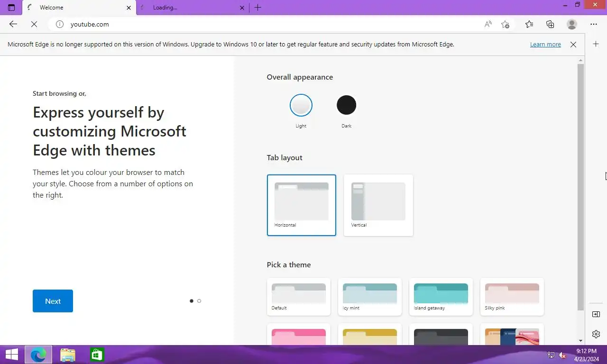Open the Windows Start button
The image size is (607, 364).
pyautogui.click(x=11, y=355)
